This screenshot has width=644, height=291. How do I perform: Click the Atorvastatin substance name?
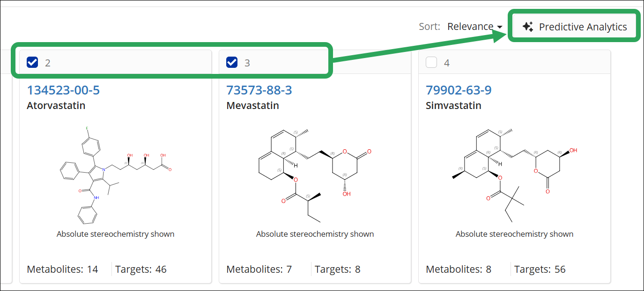coord(56,105)
